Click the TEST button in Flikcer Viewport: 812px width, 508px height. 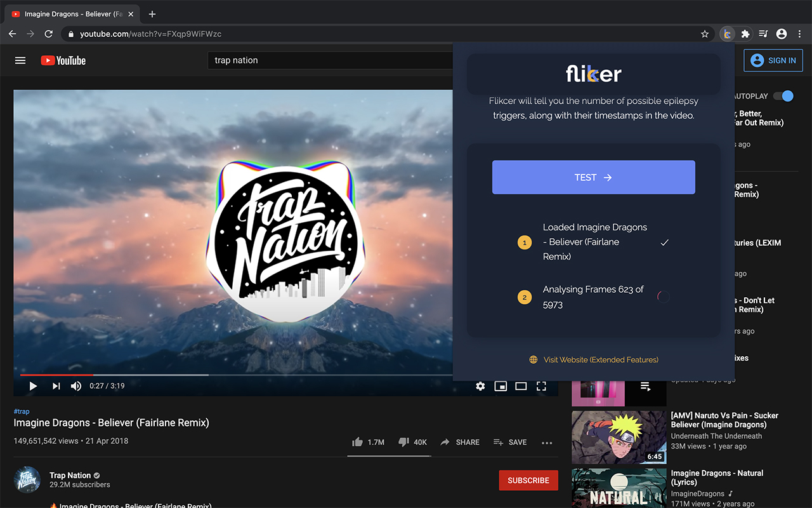coord(594,177)
